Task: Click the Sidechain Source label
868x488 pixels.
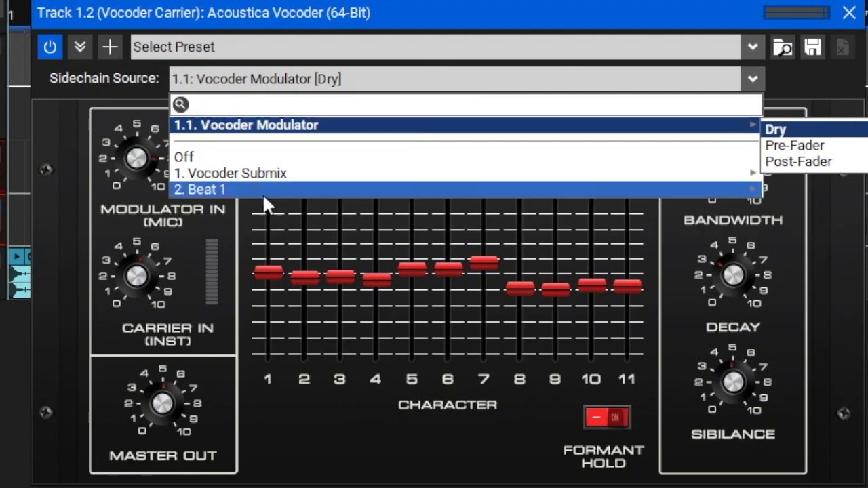Action: pos(104,78)
